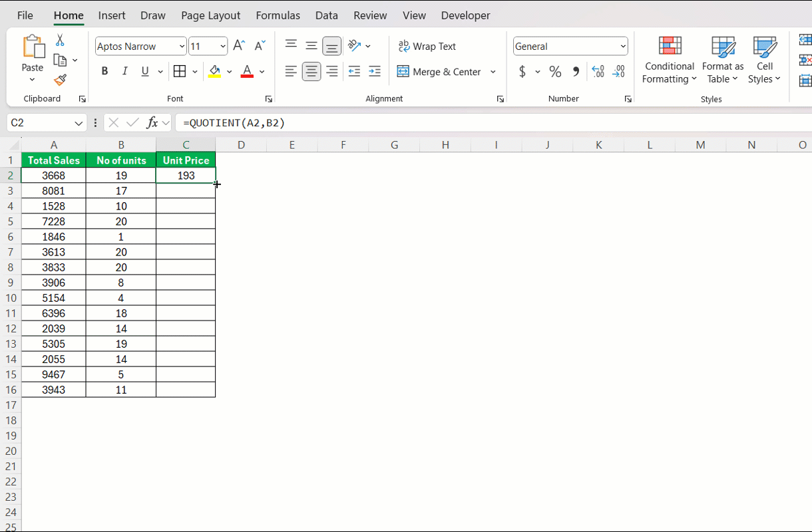The width and height of the screenshot is (812, 532).
Task: Open the File tab
Action: 25,15
